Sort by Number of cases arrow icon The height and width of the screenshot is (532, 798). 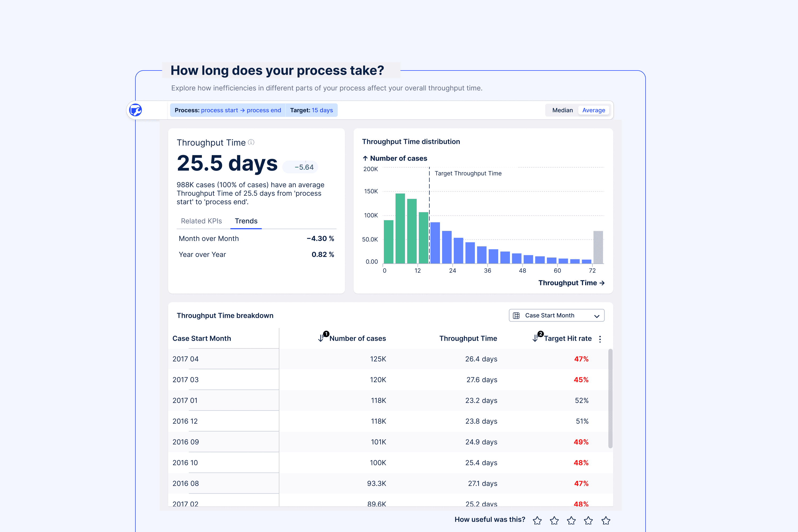click(321, 338)
